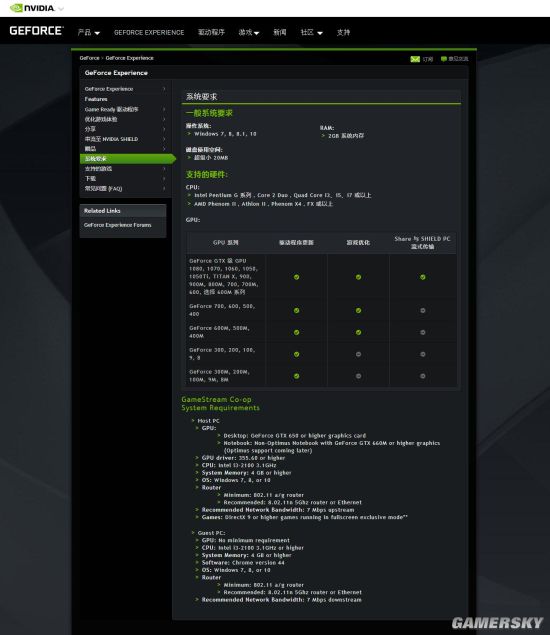
Task: Open Game Ready 驱动程序 in the sidebar
Action: tap(111, 109)
